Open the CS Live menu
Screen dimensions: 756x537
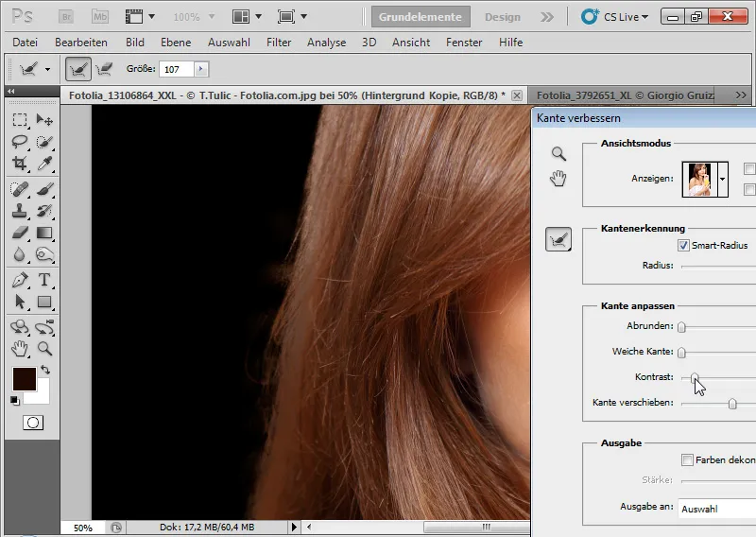tap(614, 17)
